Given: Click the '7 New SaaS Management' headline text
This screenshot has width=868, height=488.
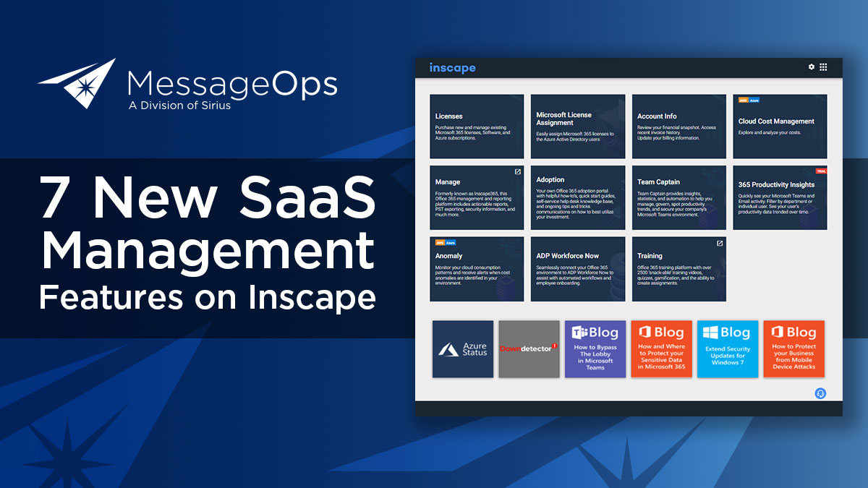Looking at the screenshot, I should (208, 224).
